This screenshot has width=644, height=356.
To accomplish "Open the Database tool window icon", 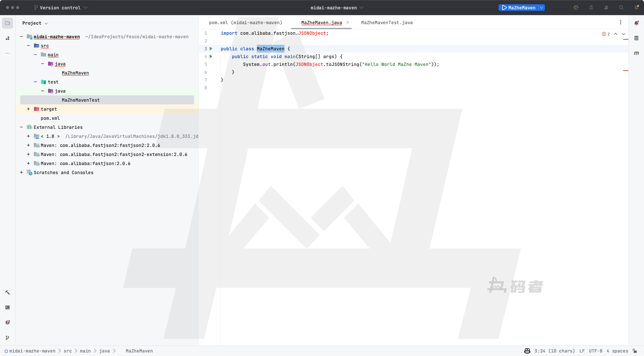I will coord(636,38).
